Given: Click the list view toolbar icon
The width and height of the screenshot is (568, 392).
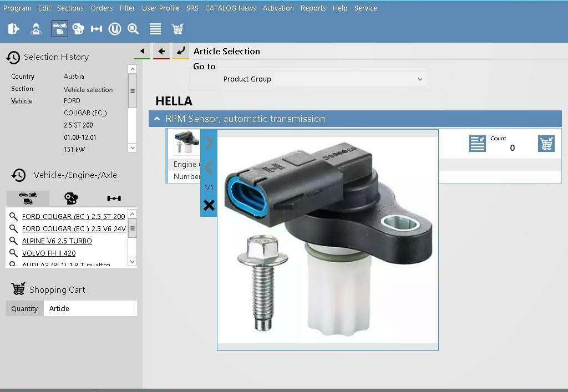Looking at the screenshot, I should coord(155,29).
